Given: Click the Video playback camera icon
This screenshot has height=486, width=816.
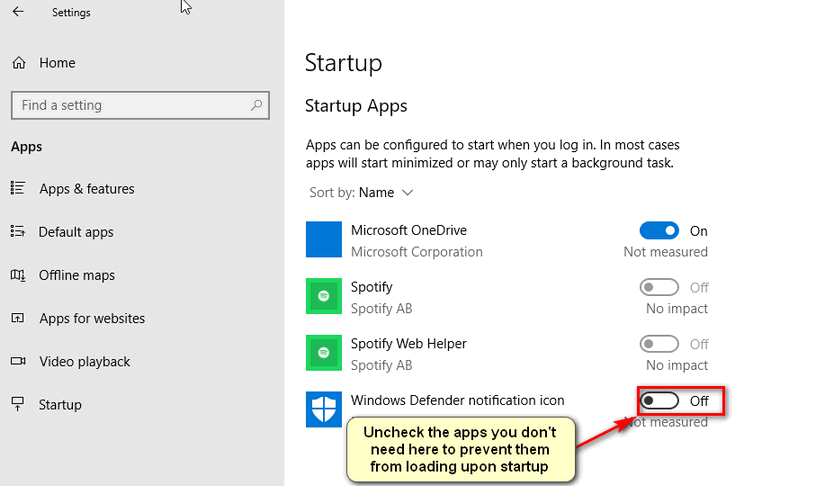Looking at the screenshot, I should pyautogui.click(x=18, y=361).
